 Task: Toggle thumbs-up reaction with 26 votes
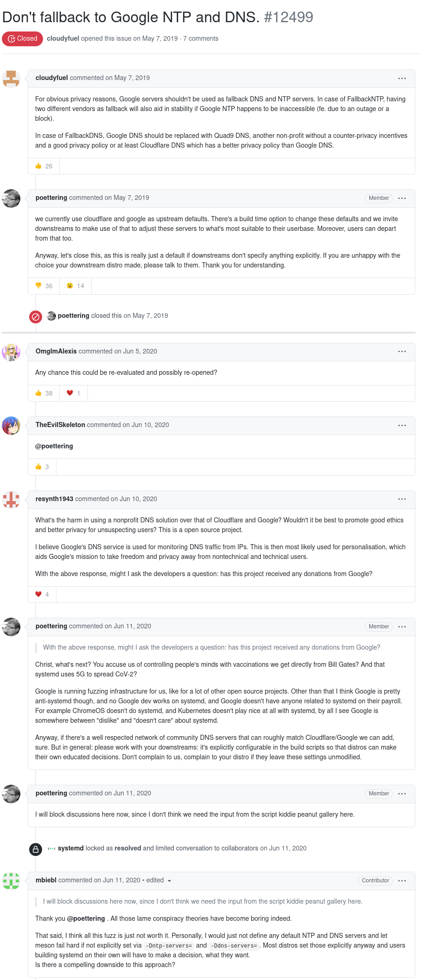pos(44,166)
